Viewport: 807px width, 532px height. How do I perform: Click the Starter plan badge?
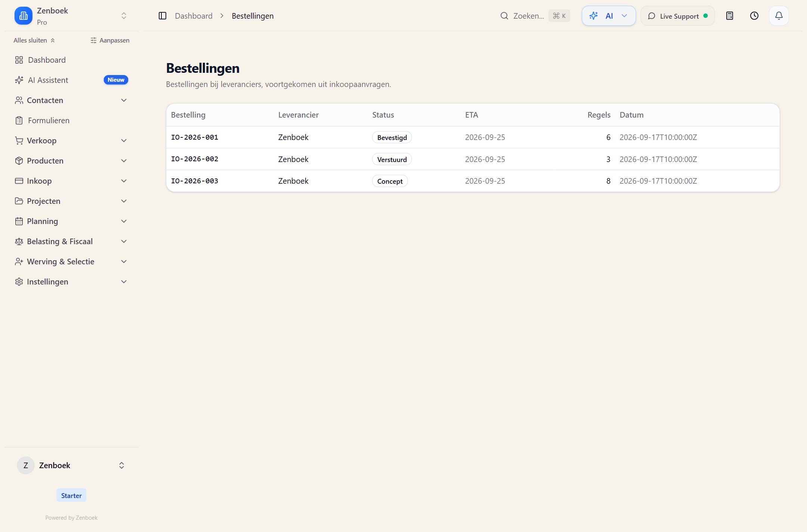tap(71, 495)
